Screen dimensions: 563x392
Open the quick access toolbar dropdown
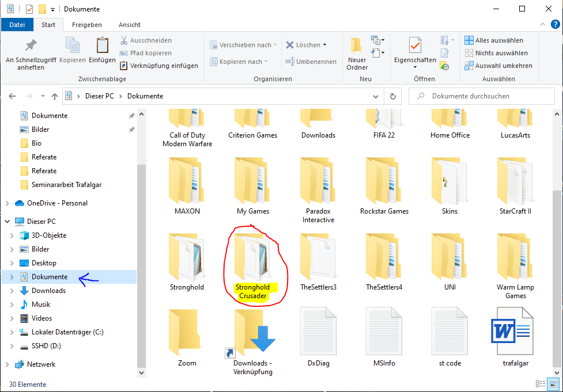(x=53, y=10)
